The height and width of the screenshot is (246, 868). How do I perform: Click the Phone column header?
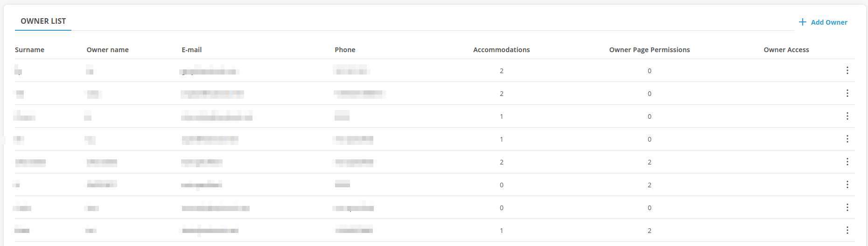point(345,50)
